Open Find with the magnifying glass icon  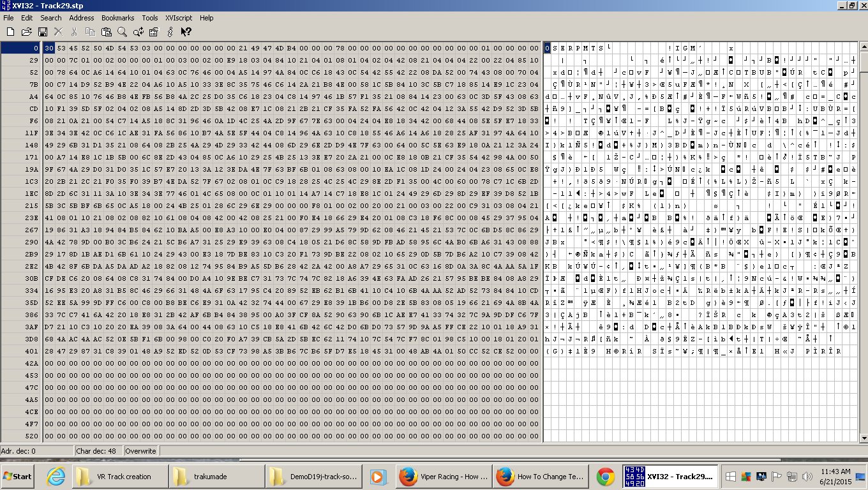point(122,31)
